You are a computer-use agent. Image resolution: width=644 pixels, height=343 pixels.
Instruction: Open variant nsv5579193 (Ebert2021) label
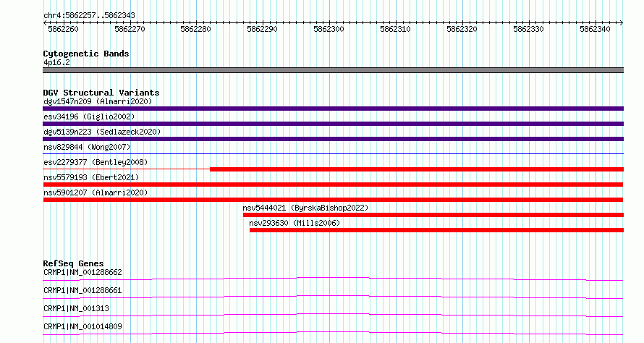click(x=91, y=177)
